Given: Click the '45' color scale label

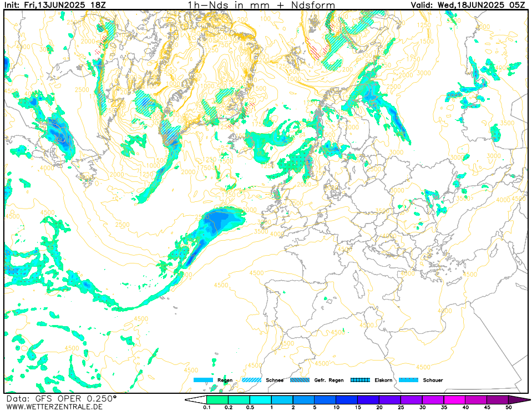Looking at the screenshot, I should click(x=487, y=408).
